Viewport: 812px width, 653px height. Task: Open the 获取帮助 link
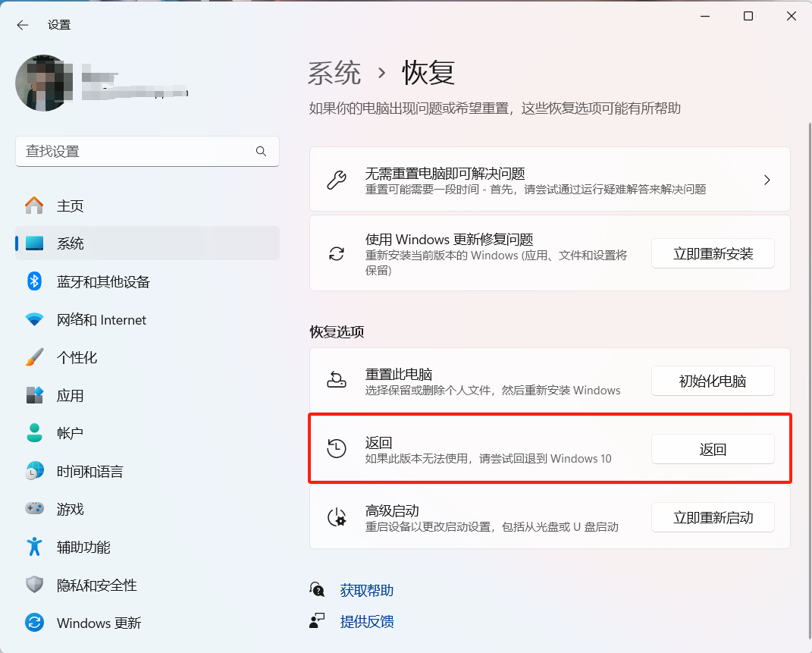click(x=367, y=590)
